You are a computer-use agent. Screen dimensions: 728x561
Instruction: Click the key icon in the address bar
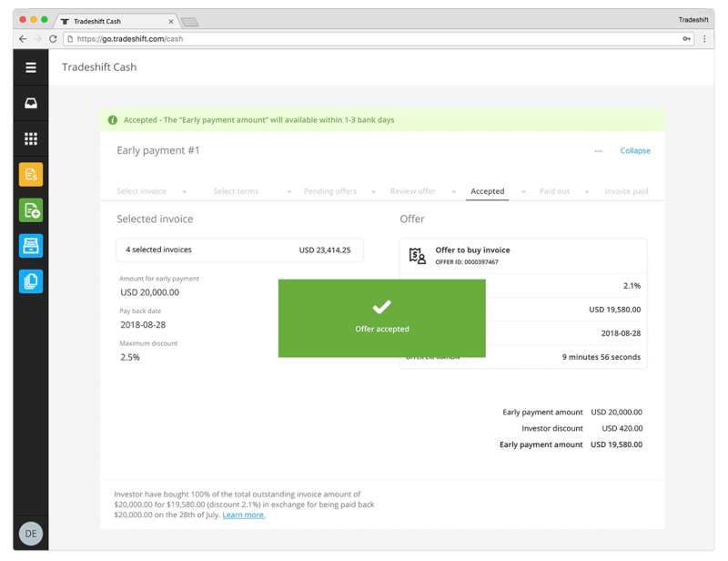pos(686,39)
